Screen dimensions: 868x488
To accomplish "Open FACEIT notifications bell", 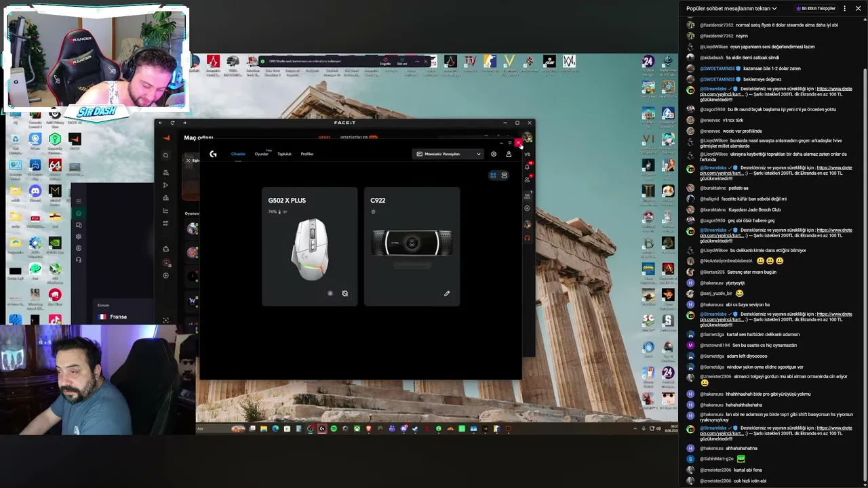I will click(x=527, y=167).
